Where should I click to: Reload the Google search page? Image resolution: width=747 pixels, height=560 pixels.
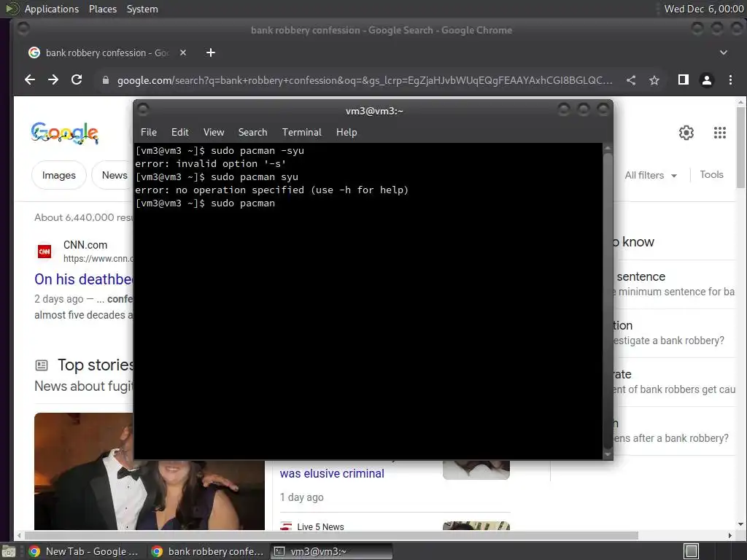[x=77, y=80]
